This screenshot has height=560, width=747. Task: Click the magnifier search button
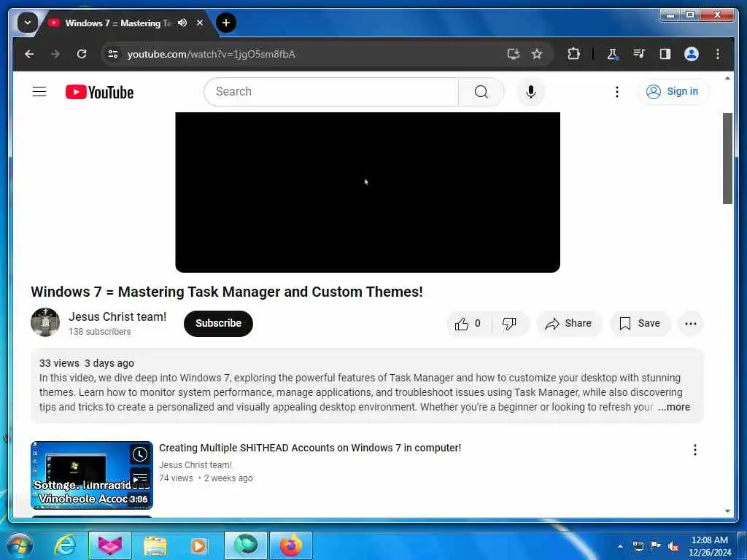481,92
